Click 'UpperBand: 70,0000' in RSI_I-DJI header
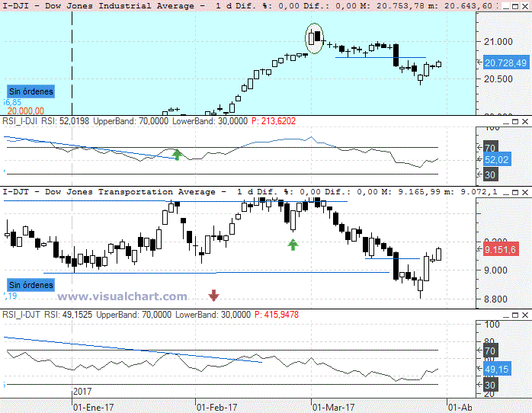Viewport: 532px width, 413px height. point(130,121)
